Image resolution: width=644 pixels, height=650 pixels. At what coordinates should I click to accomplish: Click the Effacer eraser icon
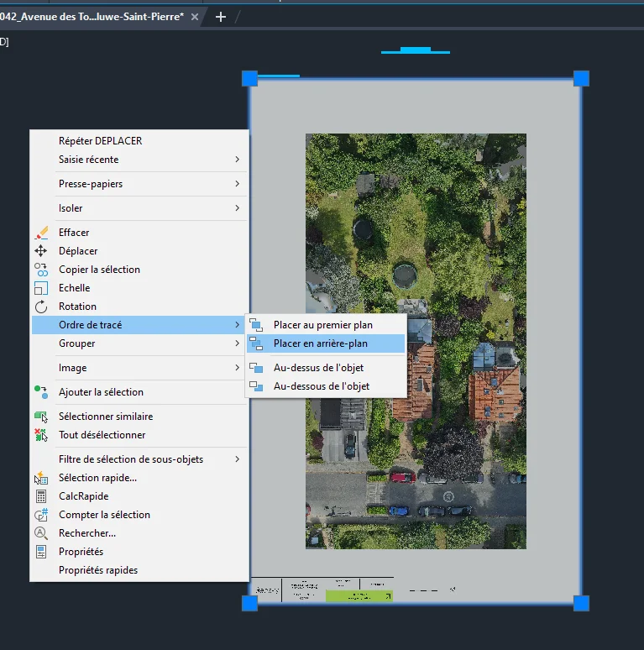[41, 233]
